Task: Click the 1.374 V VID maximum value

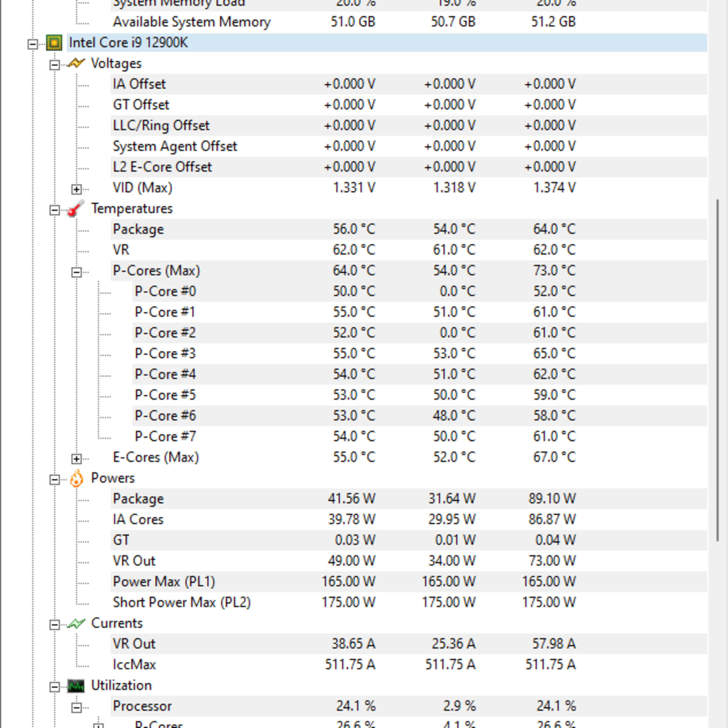Action: coord(554,188)
